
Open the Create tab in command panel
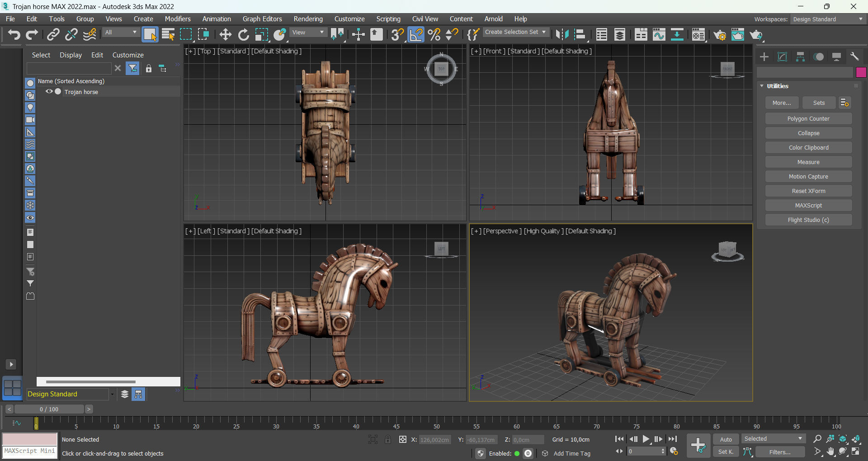(x=764, y=56)
